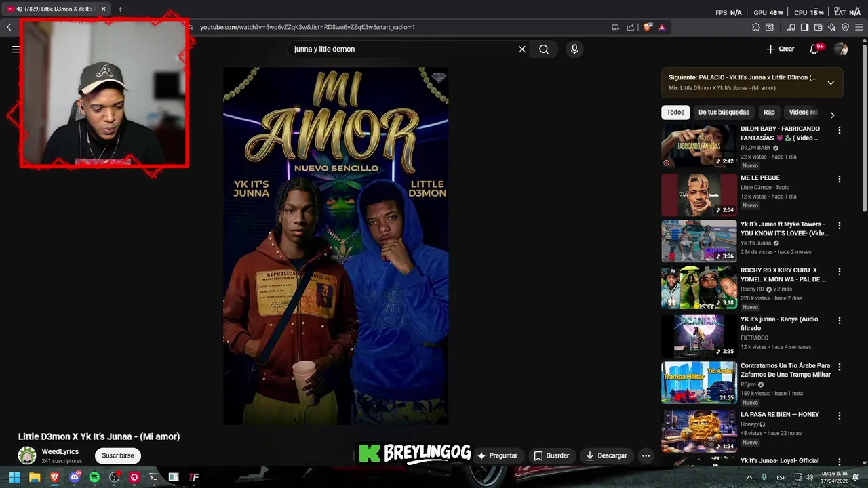Open 'LA PASA RE BIEN — HONEY' title
Image resolution: width=868 pixels, height=488 pixels.
coord(780,414)
